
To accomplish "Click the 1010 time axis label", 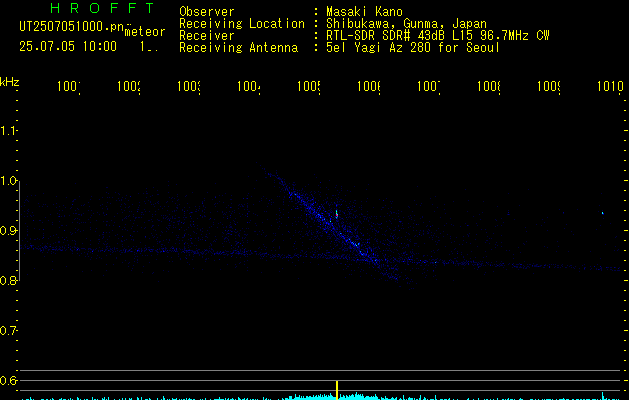I will (x=610, y=86).
